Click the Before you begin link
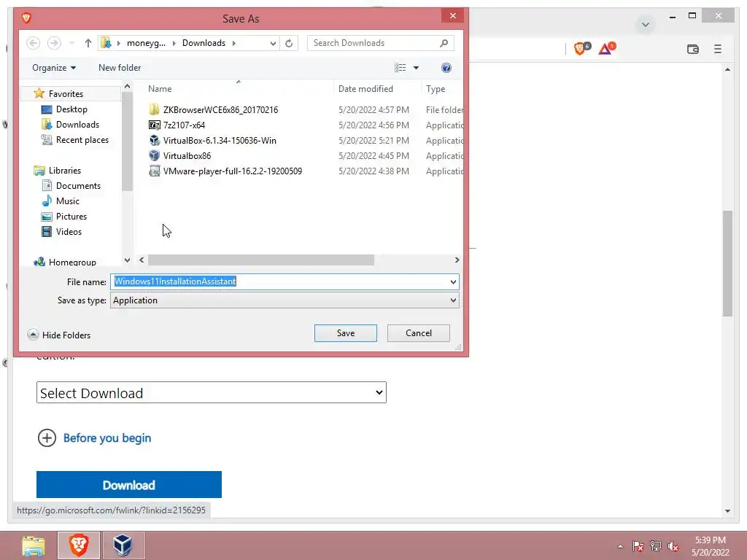 (107, 437)
